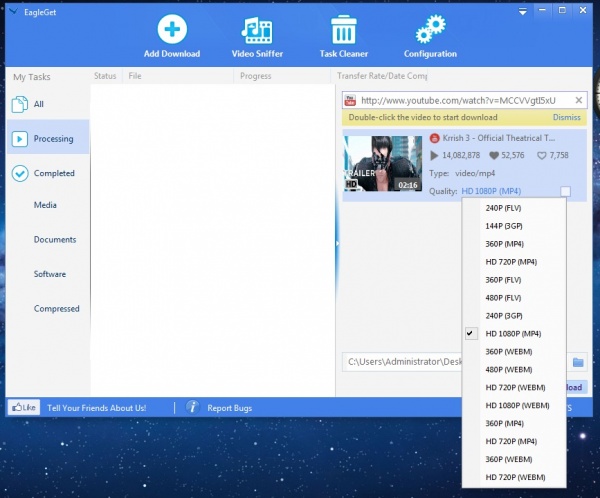The image size is (600, 498).
Task: Click Tell Your Friends About Us link
Action: 96,408
